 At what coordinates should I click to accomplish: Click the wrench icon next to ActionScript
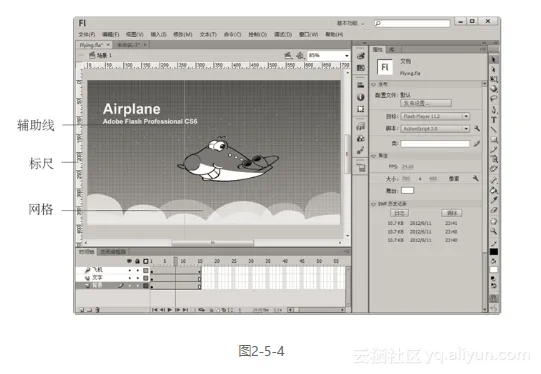tap(477, 129)
